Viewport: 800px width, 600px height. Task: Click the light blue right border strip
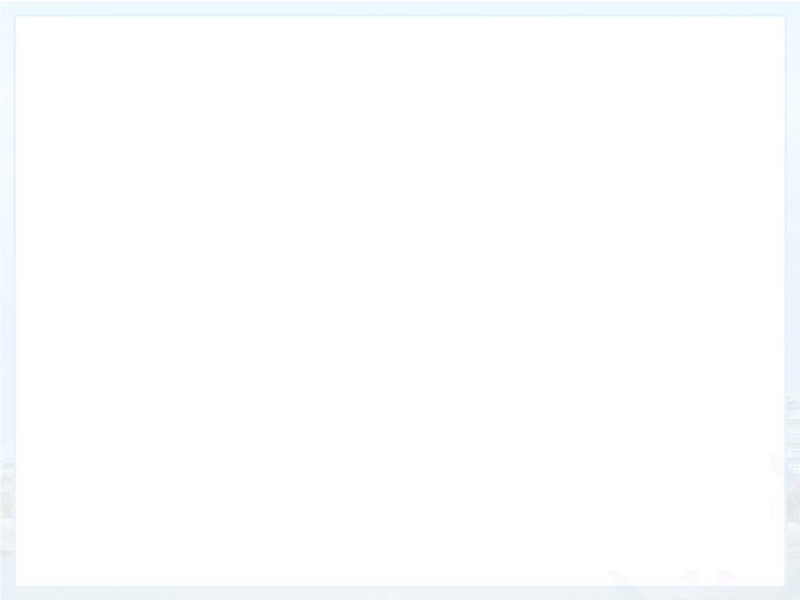point(792,300)
